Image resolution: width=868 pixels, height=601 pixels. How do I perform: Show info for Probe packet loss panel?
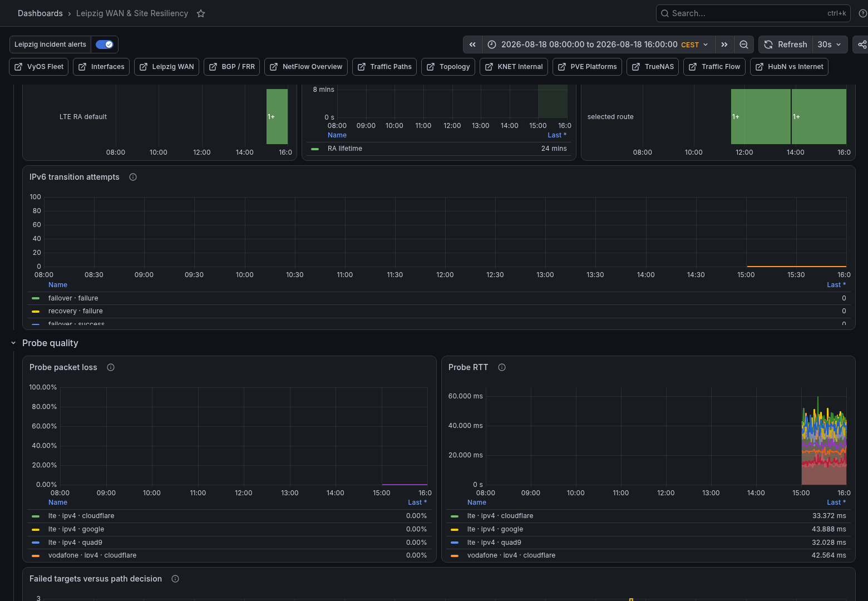click(x=111, y=367)
